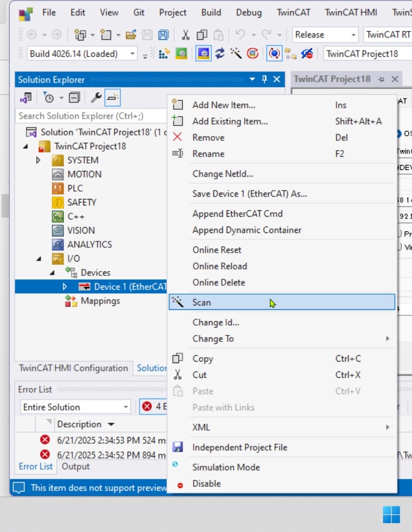The height and width of the screenshot is (532, 412).
Task: Open the Undo history dropdown arrow
Action: (253, 34)
